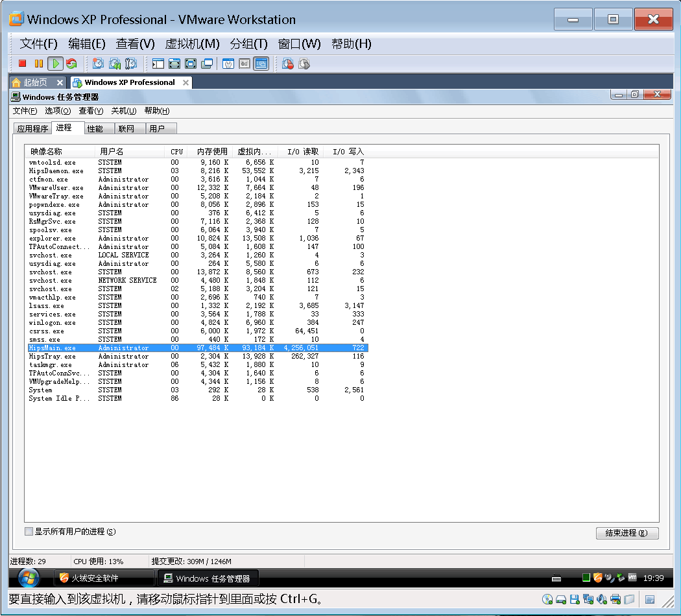Click the floppy drive status icon
The image size is (681, 616).
coord(575,600)
